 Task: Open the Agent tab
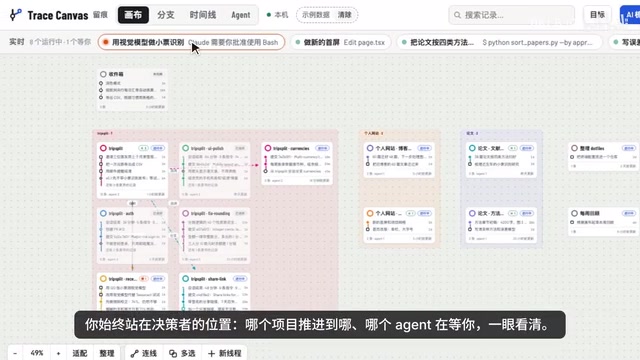(x=240, y=15)
